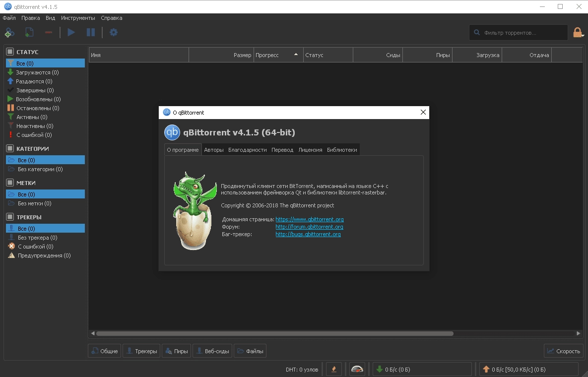588x377 pixels.
Task: Select the О программе tab
Action: click(183, 150)
